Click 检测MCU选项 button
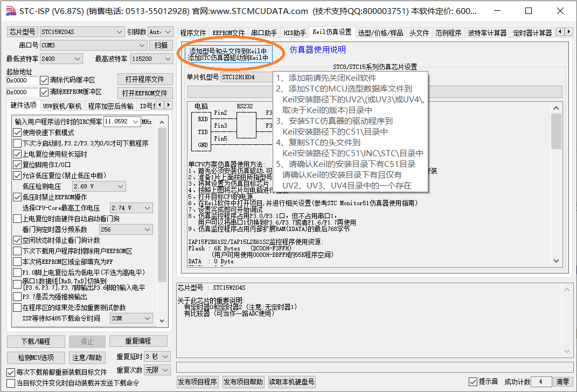The width and height of the screenshot is (577, 392). 36,358
